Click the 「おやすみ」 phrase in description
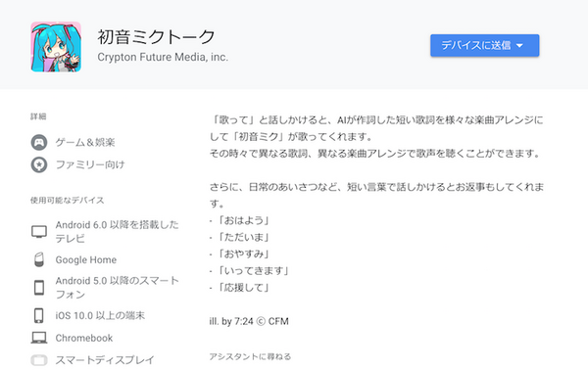Viewport: 588px width, 370px height. click(244, 254)
